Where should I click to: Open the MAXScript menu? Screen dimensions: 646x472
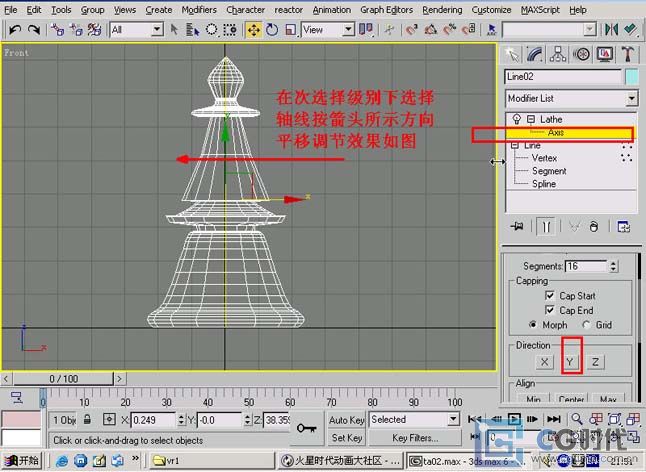(x=540, y=9)
